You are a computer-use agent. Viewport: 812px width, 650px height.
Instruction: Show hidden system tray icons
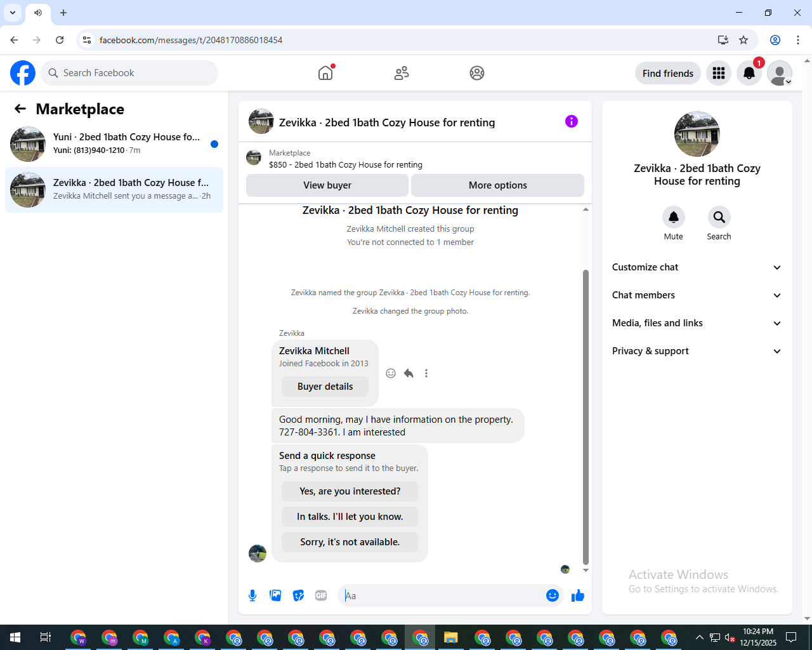[x=699, y=637]
